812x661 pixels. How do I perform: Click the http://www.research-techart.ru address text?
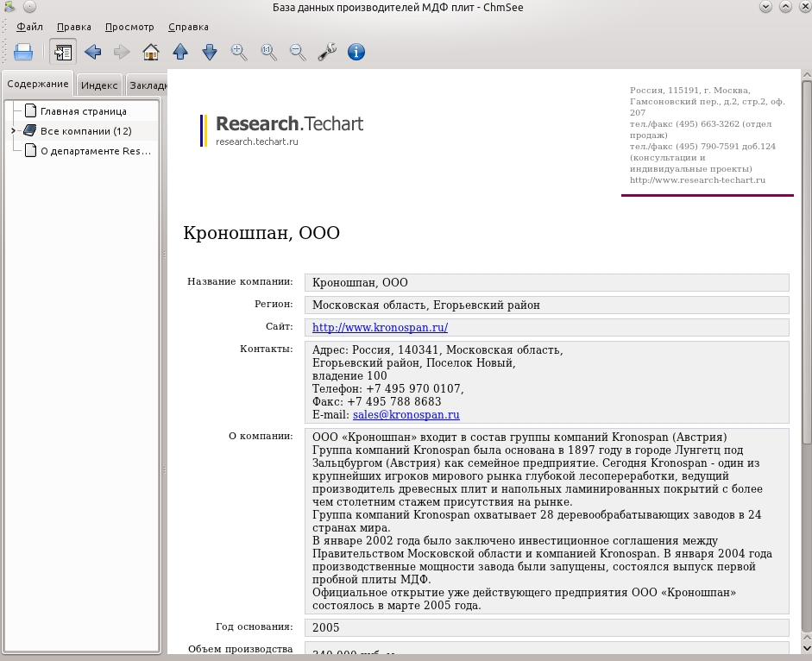coord(697,180)
